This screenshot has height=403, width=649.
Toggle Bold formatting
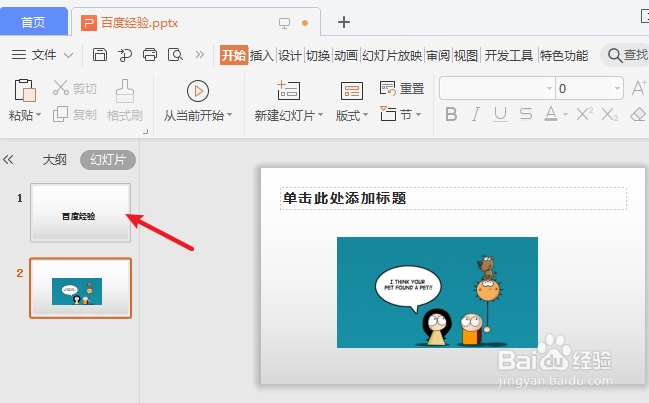tap(451, 114)
